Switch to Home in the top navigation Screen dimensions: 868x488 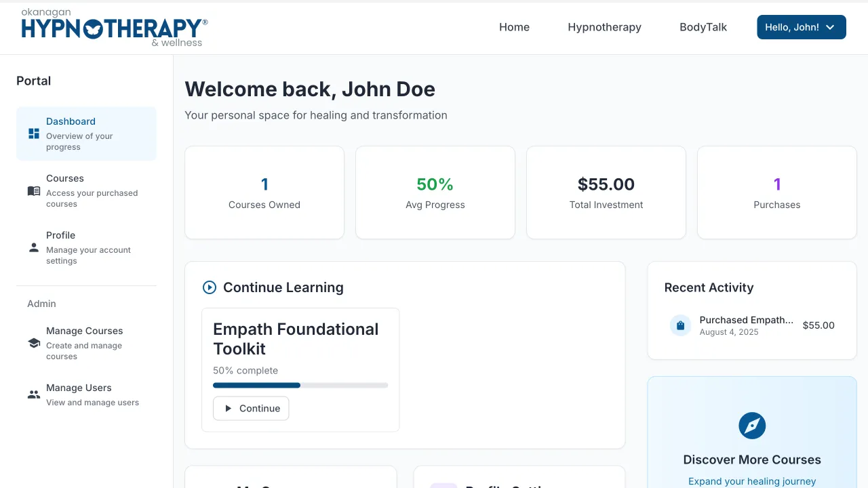point(514,27)
